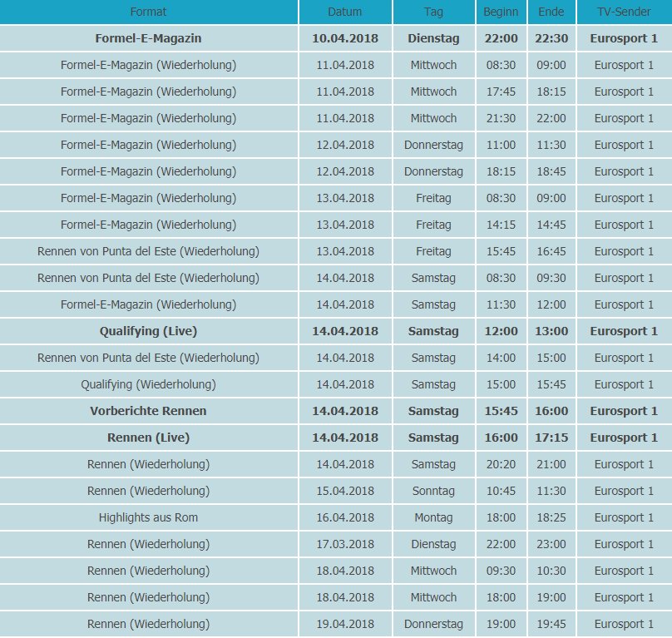
Task: Select the 'Qualifying (Wiederholung)' cell
Action: [x=148, y=384]
